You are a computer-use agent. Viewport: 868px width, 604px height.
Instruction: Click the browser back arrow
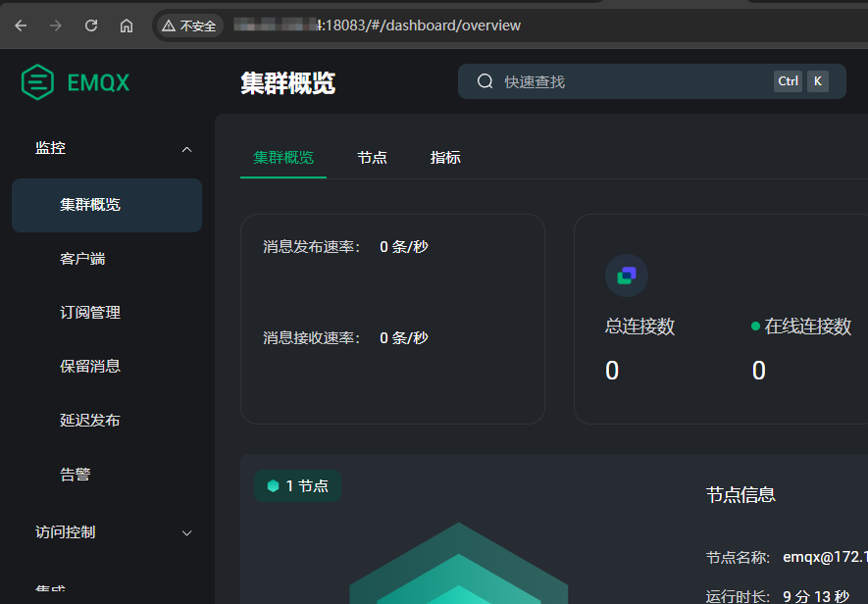21,25
